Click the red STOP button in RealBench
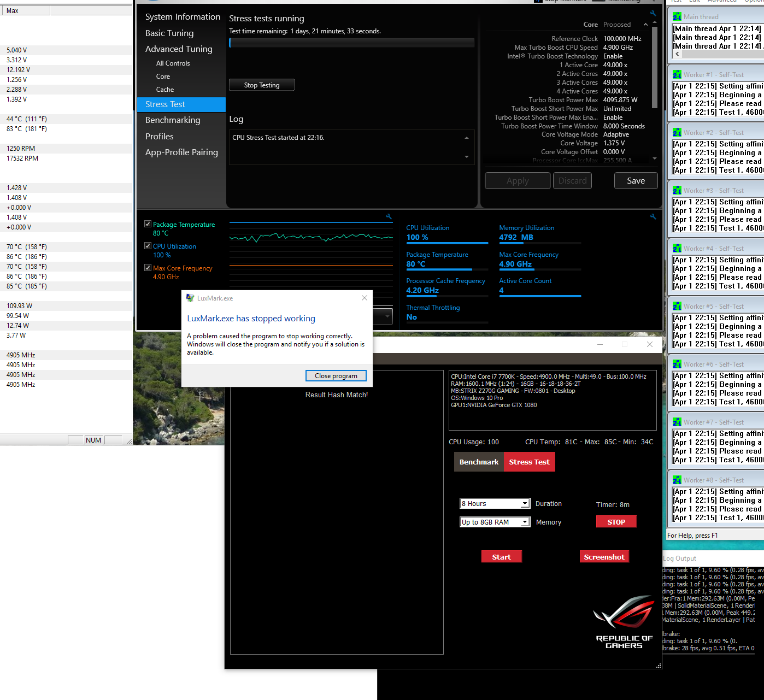Viewport: 764px width, 700px height. point(616,522)
